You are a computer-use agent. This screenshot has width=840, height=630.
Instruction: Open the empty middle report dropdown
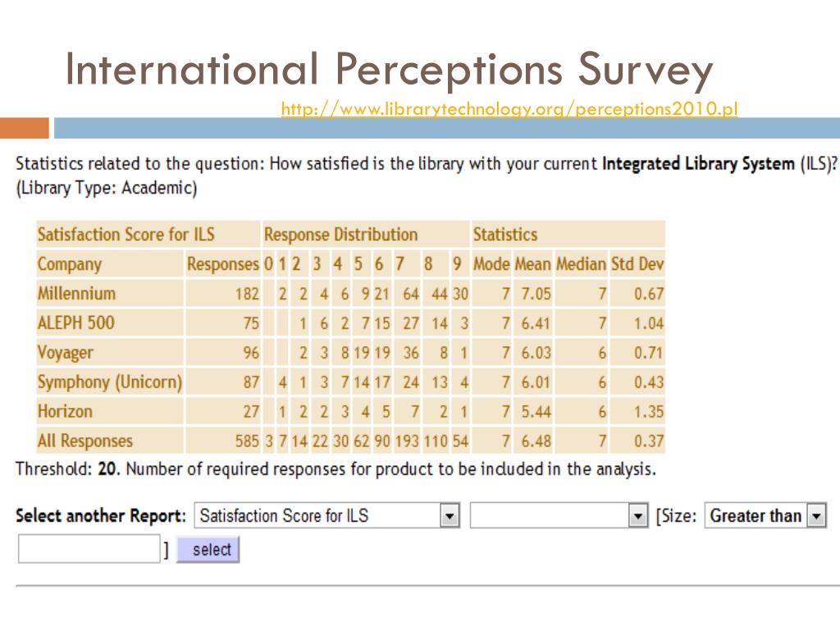[x=558, y=515]
